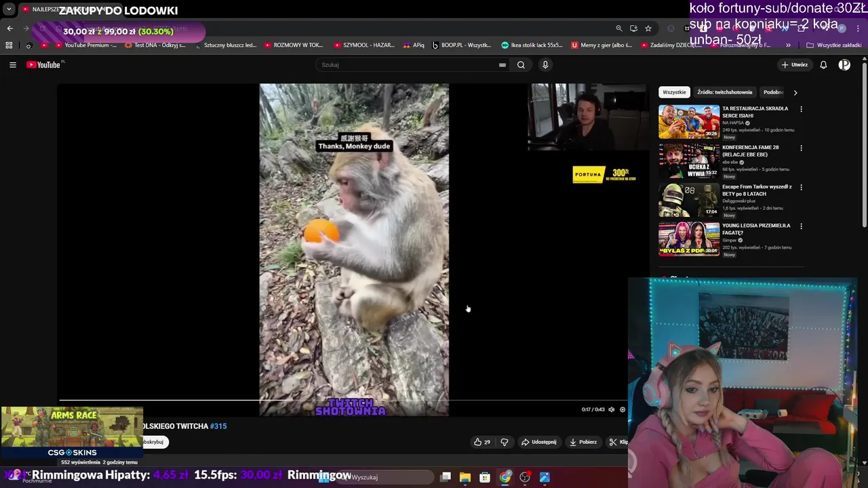
Task: Expand hidden bookmarks with chevron
Action: (788, 45)
